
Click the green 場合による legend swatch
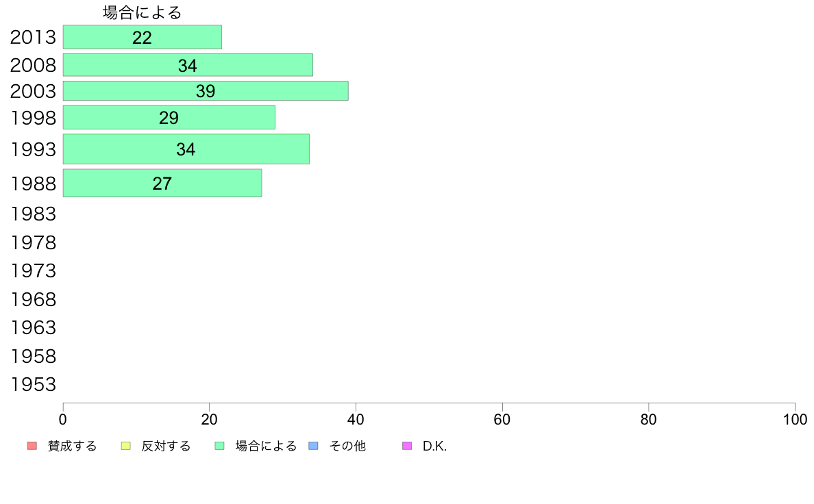pyautogui.click(x=219, y=446)
